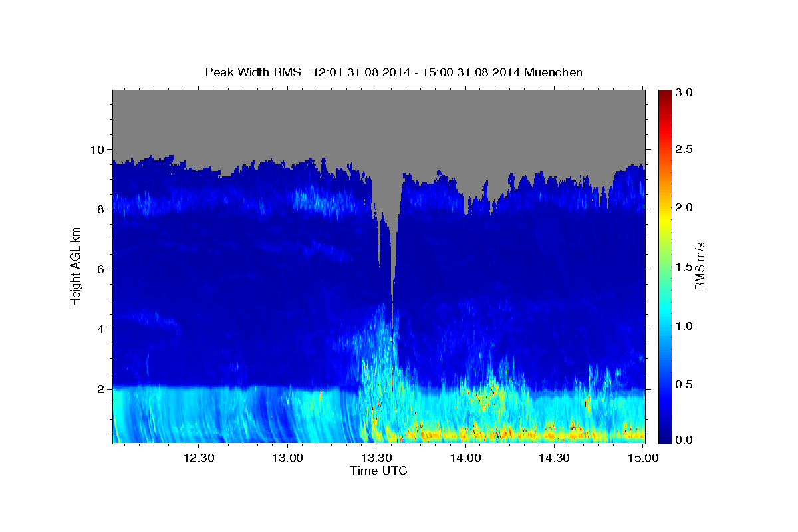The height and width of the screenshot is (532, 798).
Task: Click the 13:30 time tick label
Action: click(376, 458)
